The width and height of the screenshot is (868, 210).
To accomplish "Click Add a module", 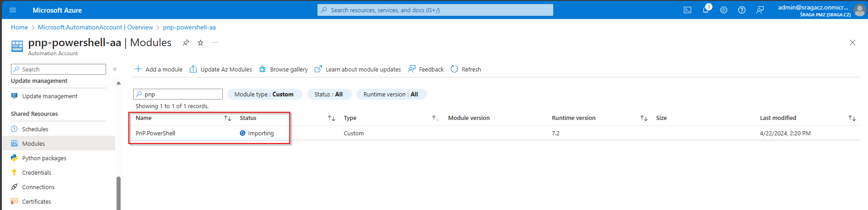I will pyautogui.click(x=159, y=69).
